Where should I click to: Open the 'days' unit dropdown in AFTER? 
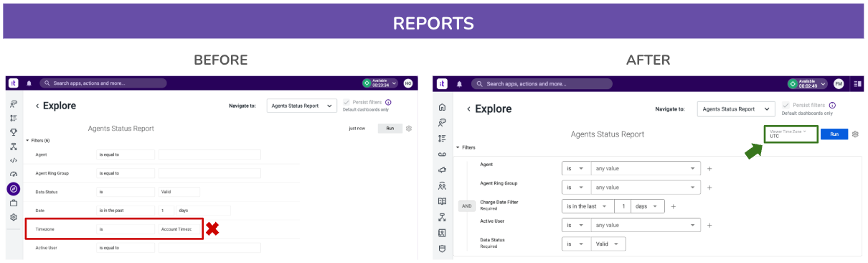pos(648,206)
